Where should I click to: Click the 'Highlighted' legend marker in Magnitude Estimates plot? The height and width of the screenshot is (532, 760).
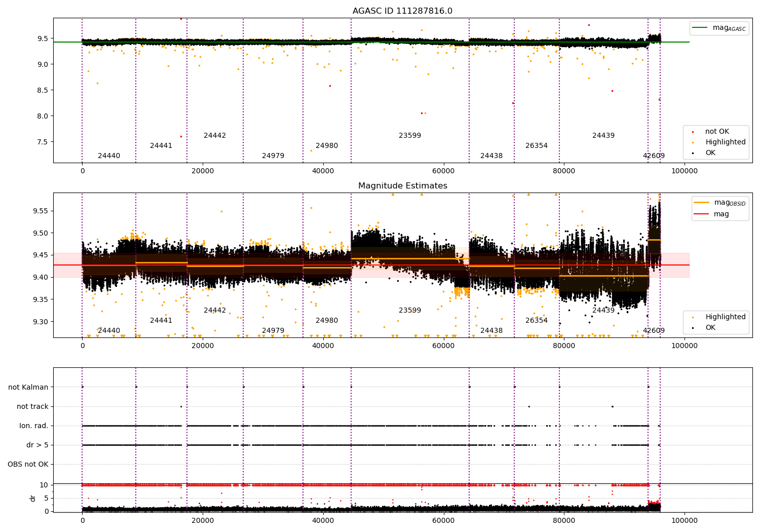[693, 317]
